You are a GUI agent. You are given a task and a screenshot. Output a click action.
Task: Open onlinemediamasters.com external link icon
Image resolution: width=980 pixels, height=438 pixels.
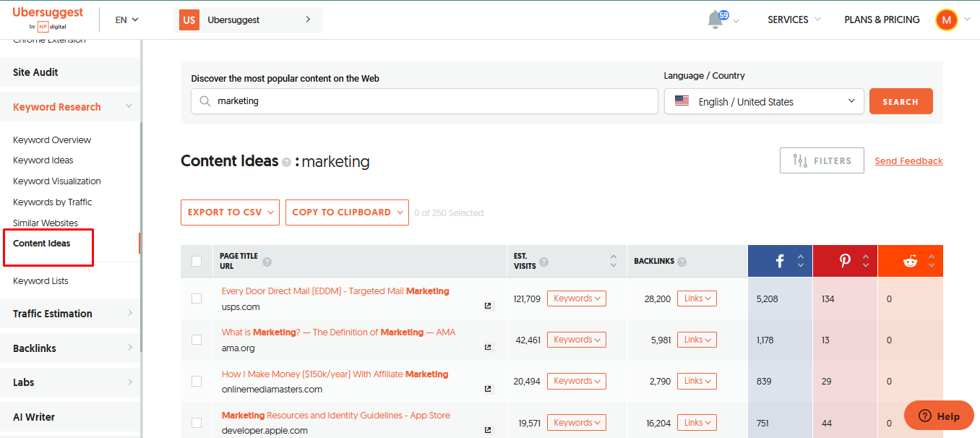[488, 389]
